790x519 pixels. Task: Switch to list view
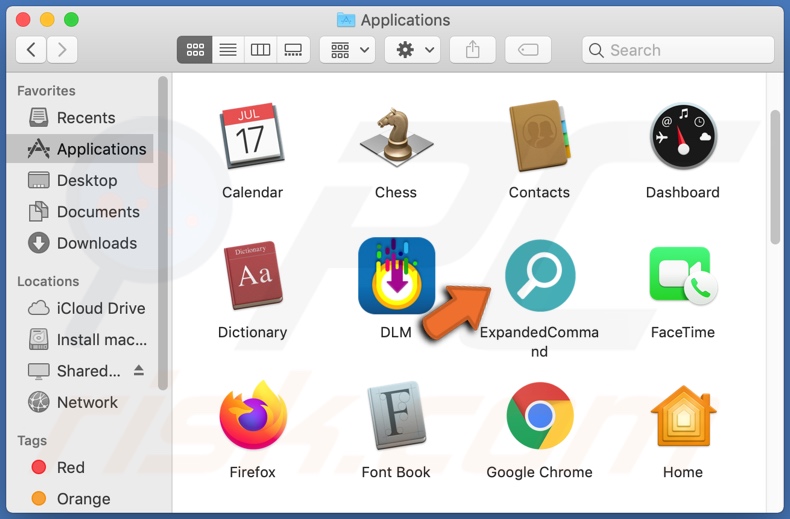click(x=228, y=50)
